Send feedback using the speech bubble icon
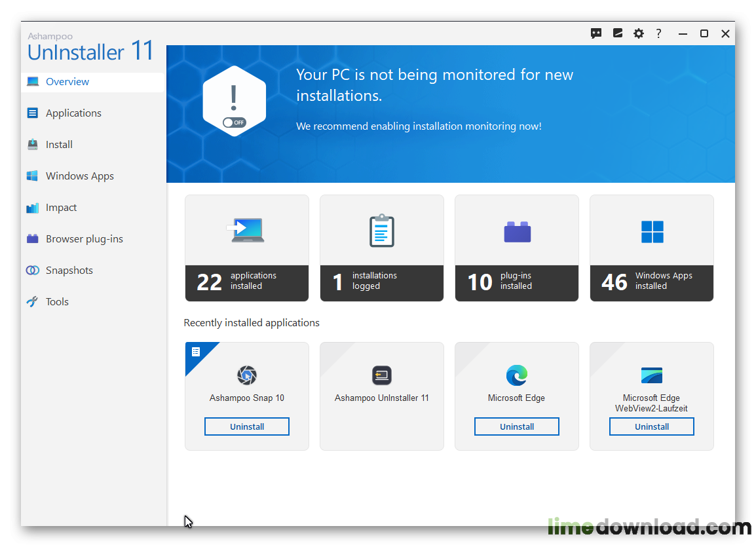 (596, 33)
